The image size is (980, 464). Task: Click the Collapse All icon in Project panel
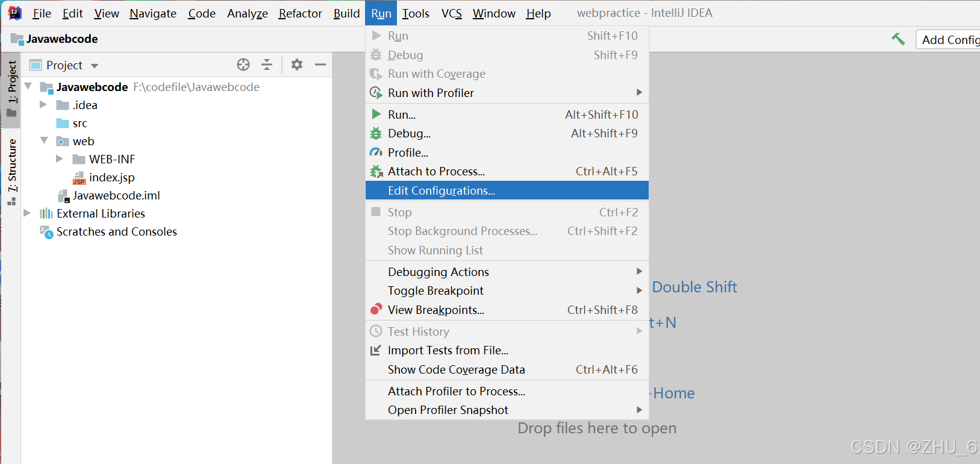click(x=267, y=64)
